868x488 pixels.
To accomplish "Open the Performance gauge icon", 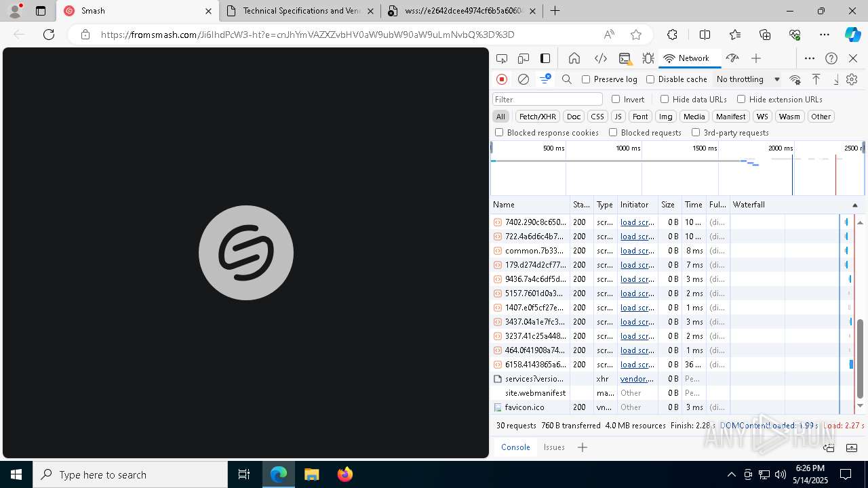I will pos(732,58).
